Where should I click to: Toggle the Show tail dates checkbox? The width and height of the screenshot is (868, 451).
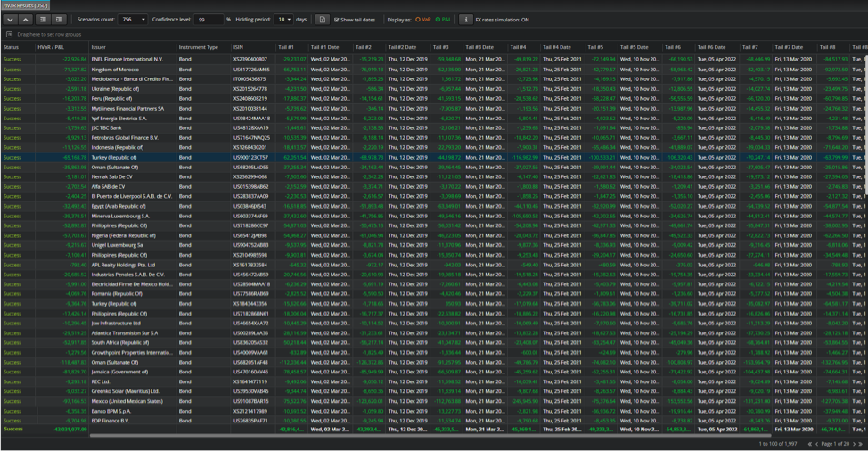337,20
